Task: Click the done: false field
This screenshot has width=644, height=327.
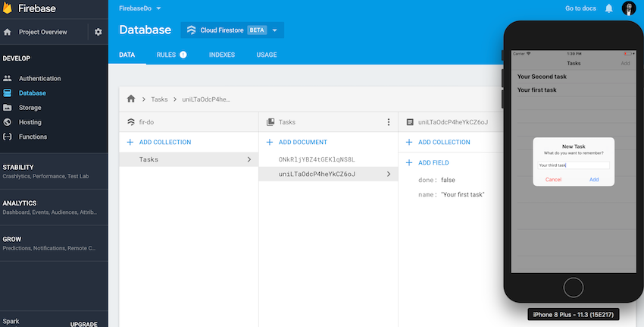Action: tap(436, 180)
